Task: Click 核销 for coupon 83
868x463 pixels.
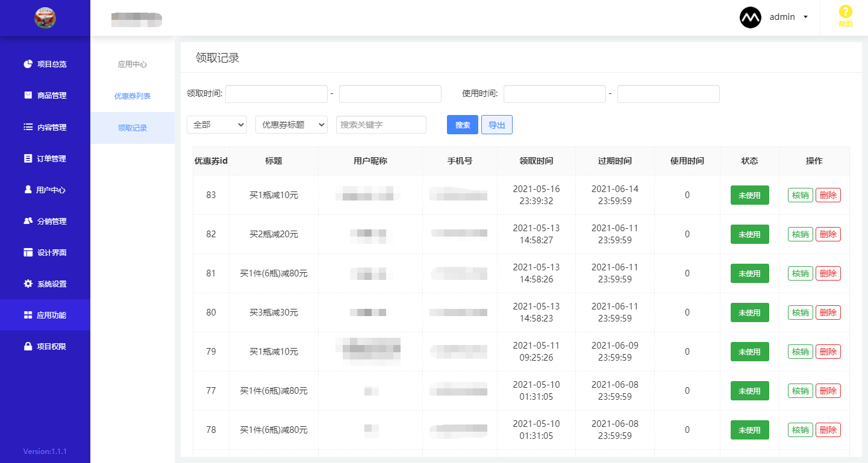Action: [801, 195]
